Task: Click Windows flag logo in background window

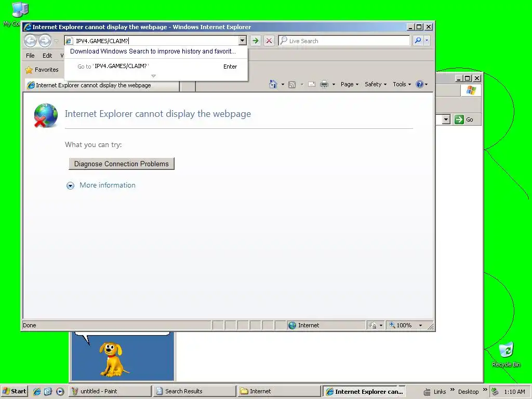Action: point(471,90)
